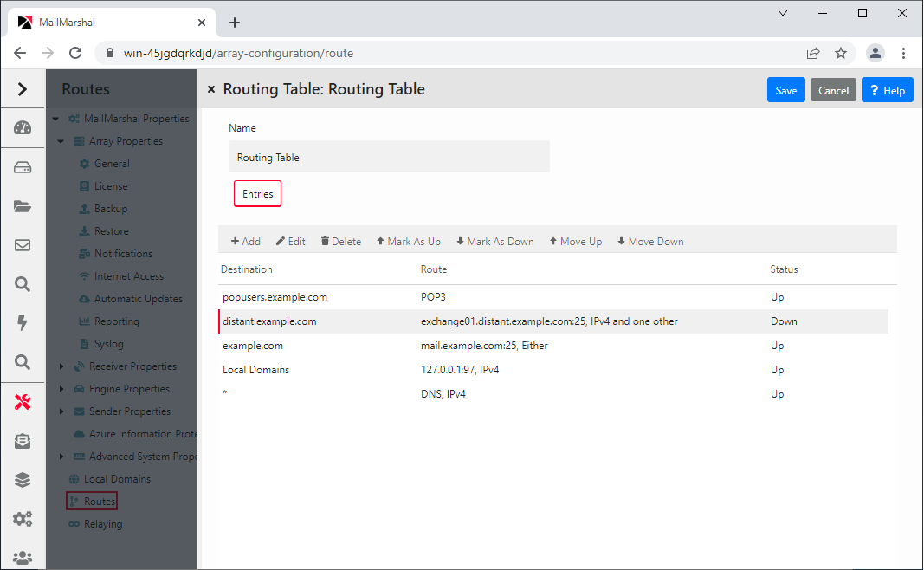Open Help from the blue Help button

coord(887,89)
